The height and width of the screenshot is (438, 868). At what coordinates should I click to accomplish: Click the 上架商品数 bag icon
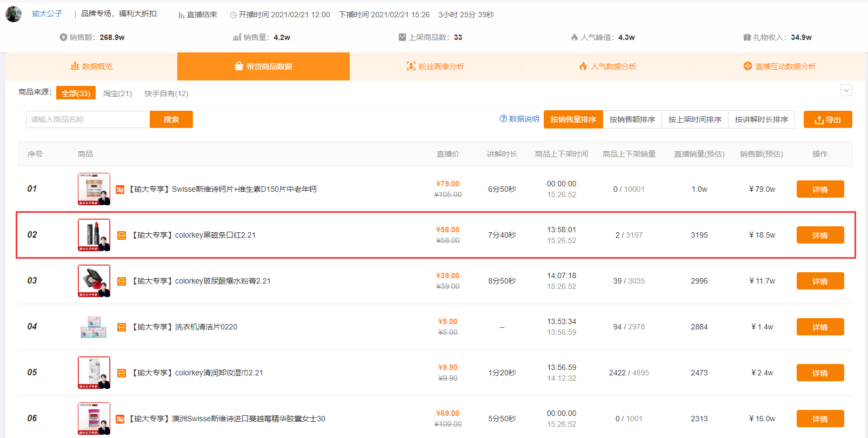pos(402,37)
